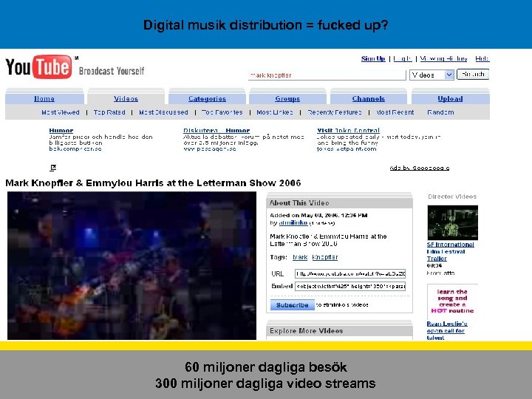Viewport: 532px width, 399px height.
Task: Select the Upload tab
Action: coord(450,99)
